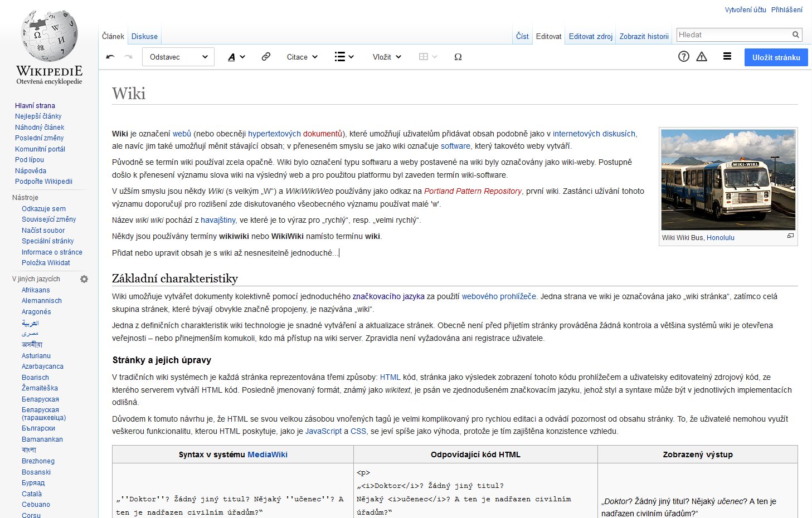
Task: Click the havajštiny link
Action: click(218, 220)
